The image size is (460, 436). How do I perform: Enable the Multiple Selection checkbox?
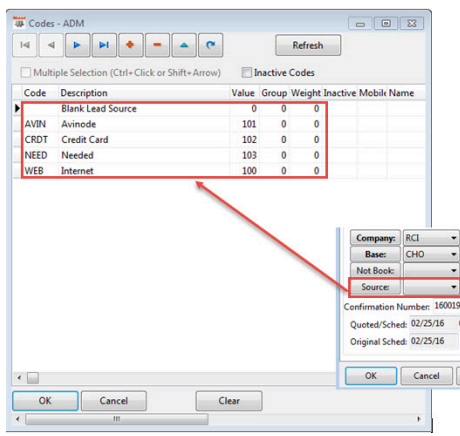coord(26,72)
